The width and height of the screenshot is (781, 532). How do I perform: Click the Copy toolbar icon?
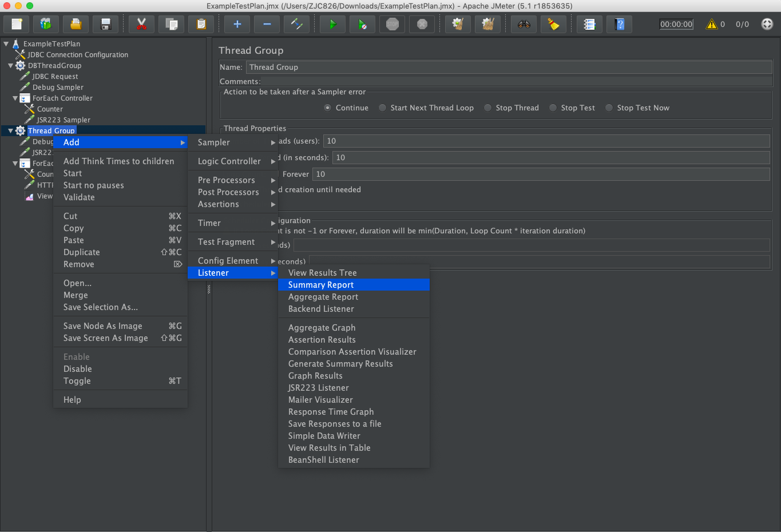coord(171,24)
